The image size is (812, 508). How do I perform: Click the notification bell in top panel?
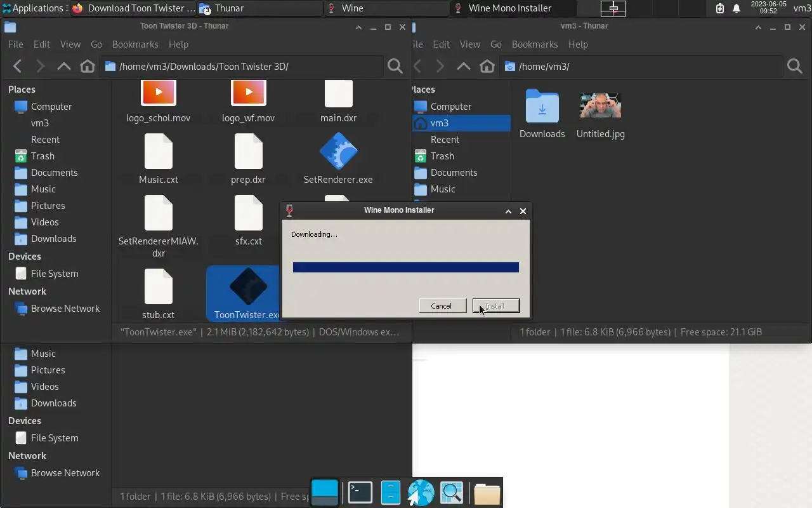(737, 8)
